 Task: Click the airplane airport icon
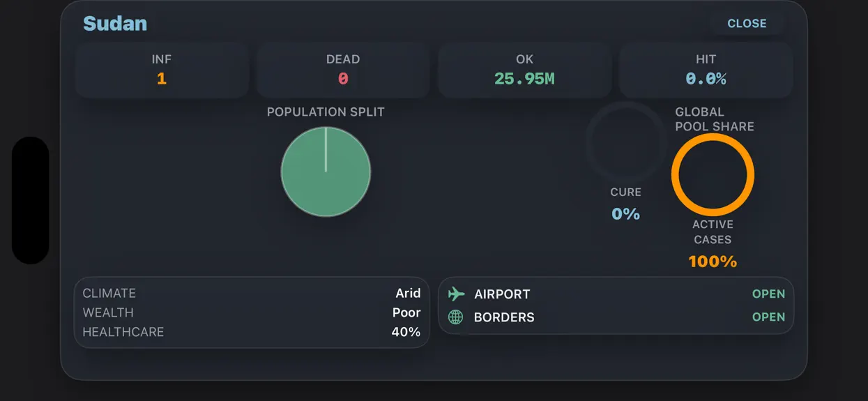click(x=456, y=294)
